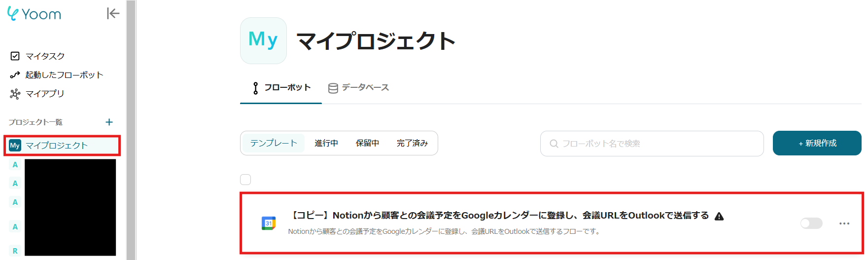This screenshot has width=868, height=260.
Task: Click the search magnifier icon
Action: (554, 144)
